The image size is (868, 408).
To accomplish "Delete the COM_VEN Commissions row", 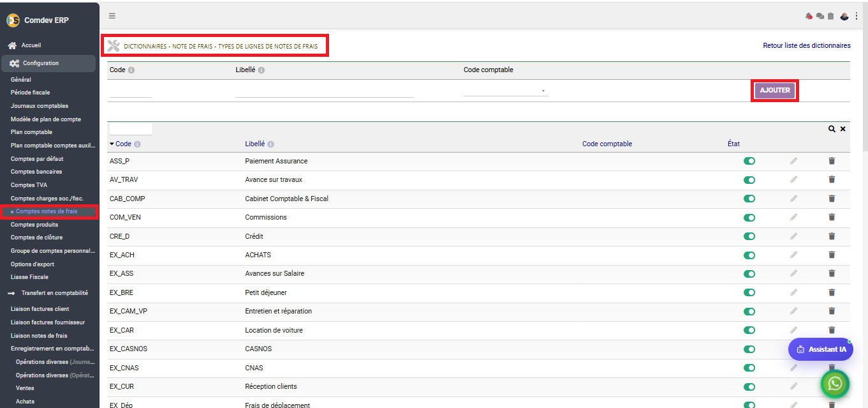I will click(832, 217).
